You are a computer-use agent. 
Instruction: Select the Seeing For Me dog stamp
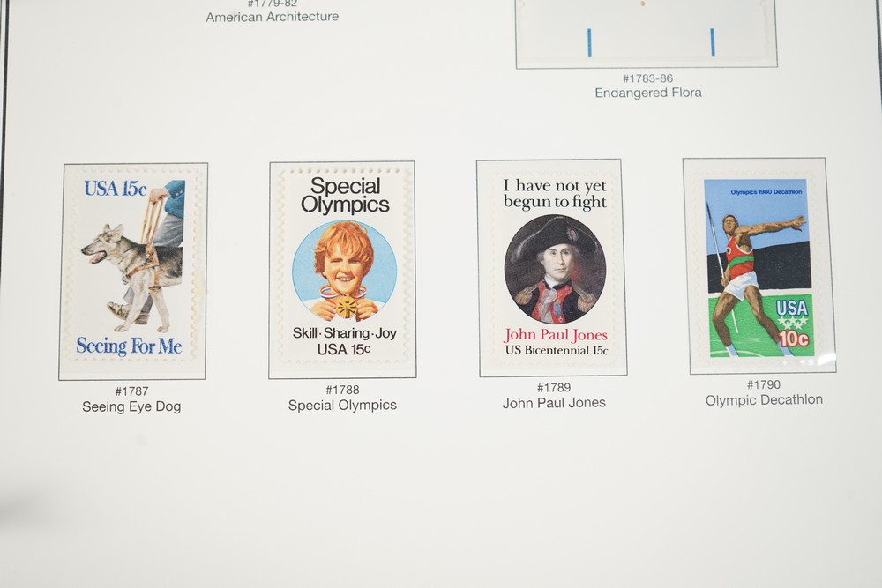[x=133, y=269]
